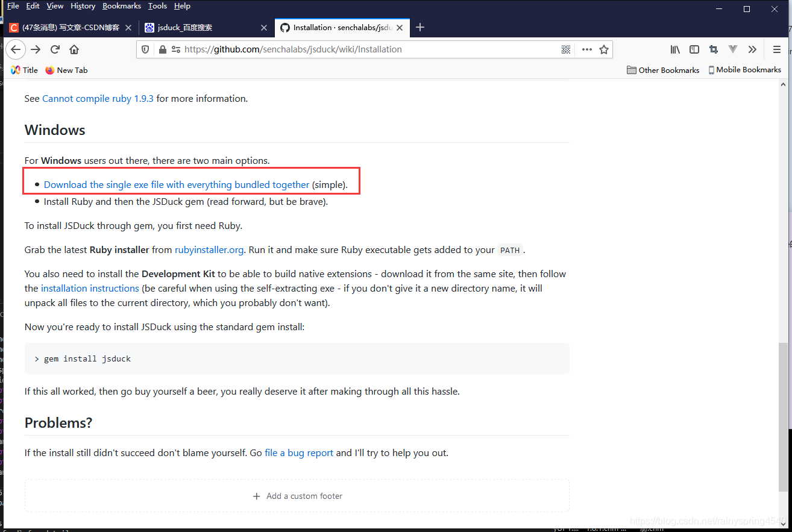Open the Help menu
792x532 pixels.
[182, 6]
